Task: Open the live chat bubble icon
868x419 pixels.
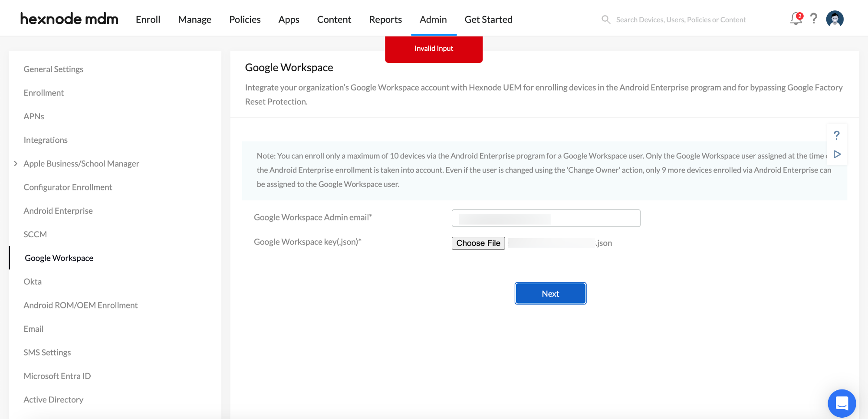Action: click(842, 403)
